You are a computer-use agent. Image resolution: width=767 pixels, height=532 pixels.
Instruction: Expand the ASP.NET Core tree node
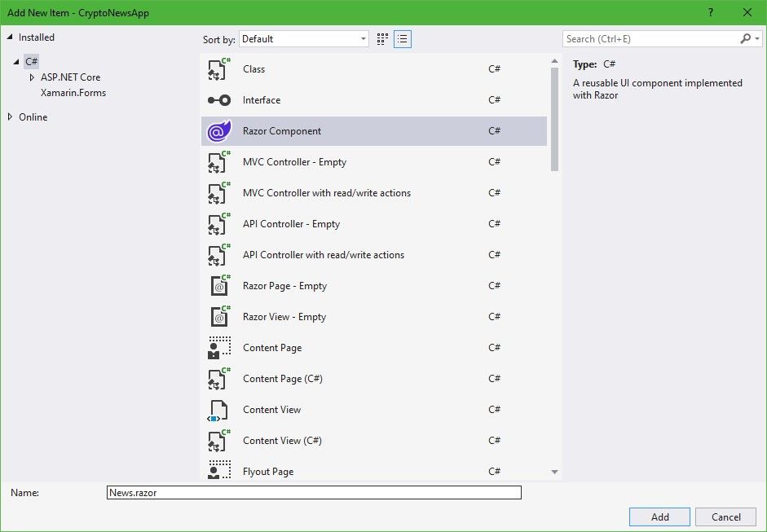coord(32,77)
